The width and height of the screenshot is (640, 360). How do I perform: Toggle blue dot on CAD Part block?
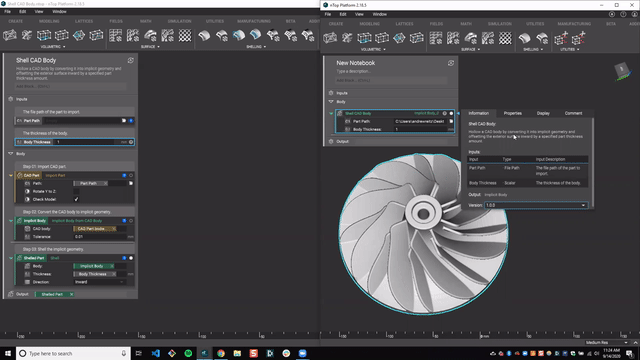coord(124,175)
